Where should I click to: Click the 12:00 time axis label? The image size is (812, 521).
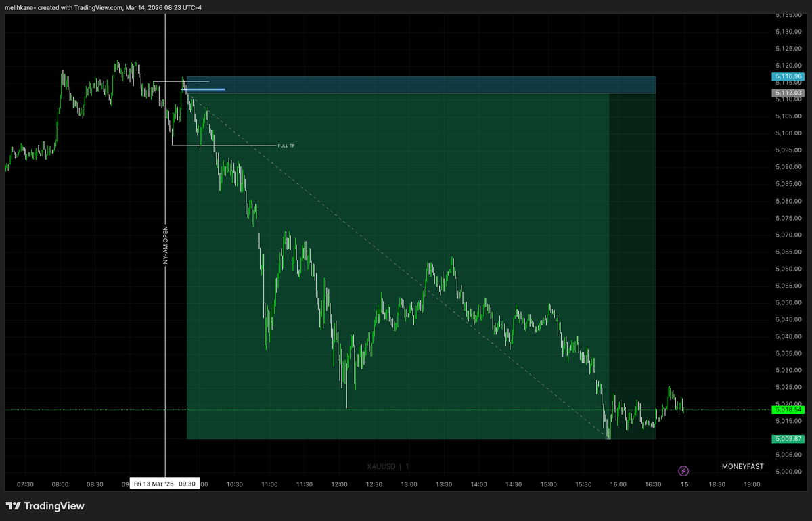click(x=339, y=484)
